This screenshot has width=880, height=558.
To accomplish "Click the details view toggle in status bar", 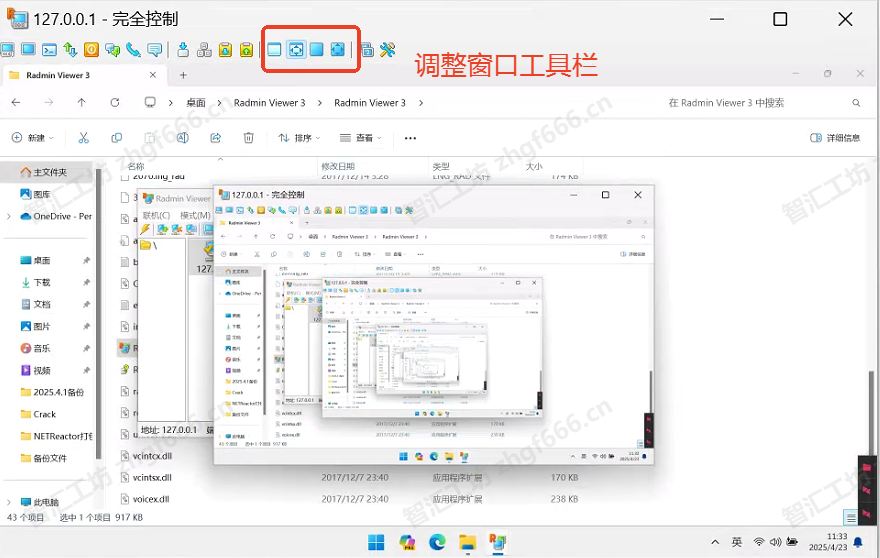I will point(851,517).
